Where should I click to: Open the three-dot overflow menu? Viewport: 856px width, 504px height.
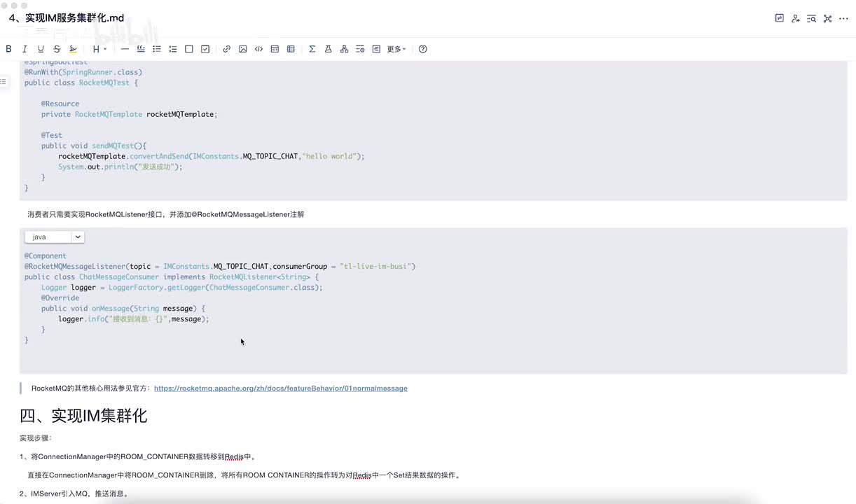tap(843, 18)
